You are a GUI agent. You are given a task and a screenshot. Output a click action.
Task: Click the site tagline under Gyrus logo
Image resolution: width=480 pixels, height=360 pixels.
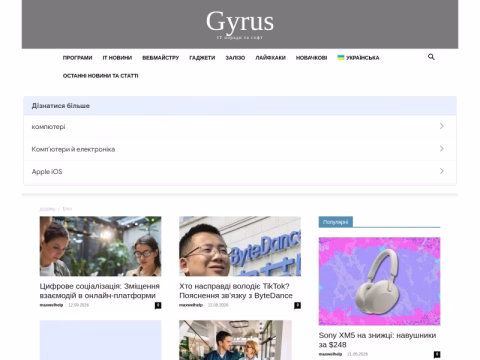pyautogui.click(x=240, y=38)
